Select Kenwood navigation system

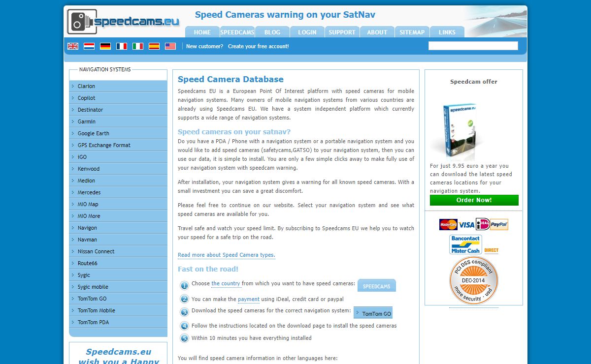click(118, 169)
